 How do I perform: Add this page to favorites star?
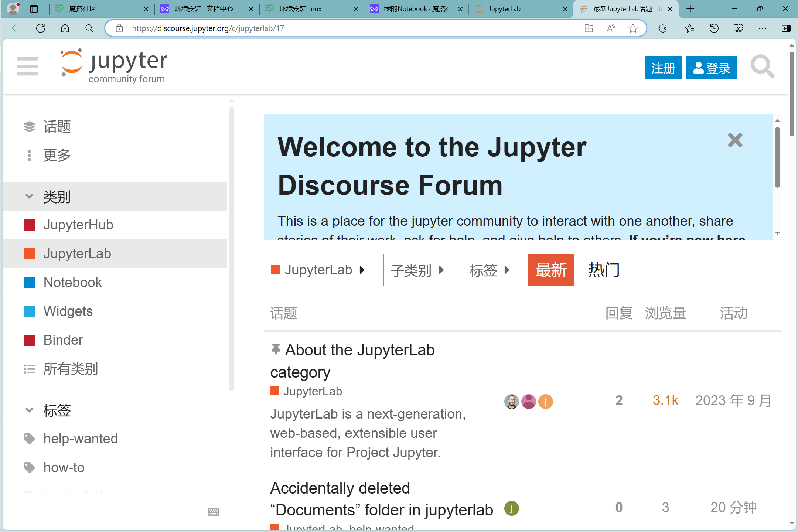pyautogui.click(x=633, y=28)
